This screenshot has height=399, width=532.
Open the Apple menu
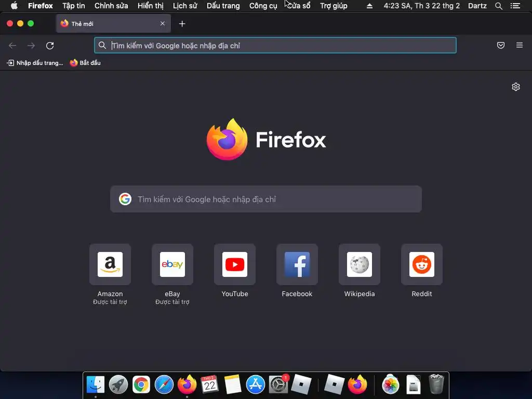click(x=14, y=6)
